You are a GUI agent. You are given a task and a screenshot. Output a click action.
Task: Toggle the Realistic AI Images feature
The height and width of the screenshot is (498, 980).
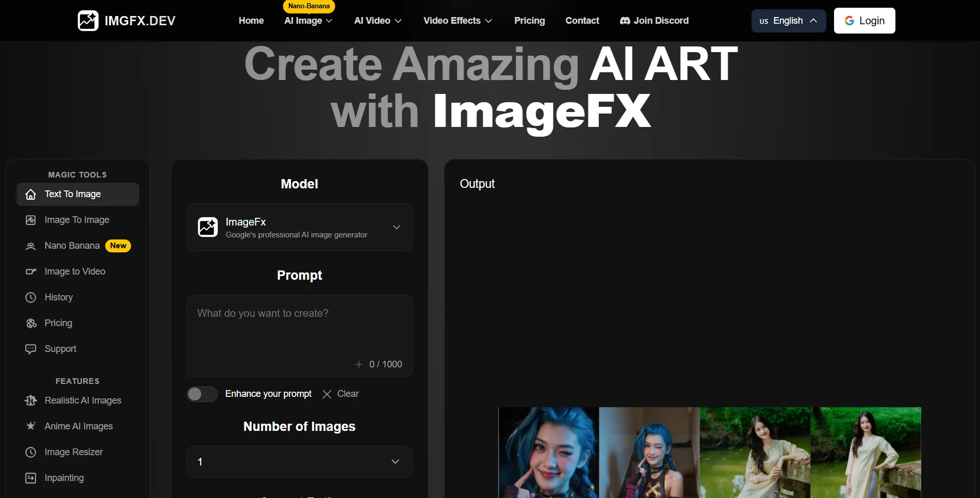click(x=83, y=400)
